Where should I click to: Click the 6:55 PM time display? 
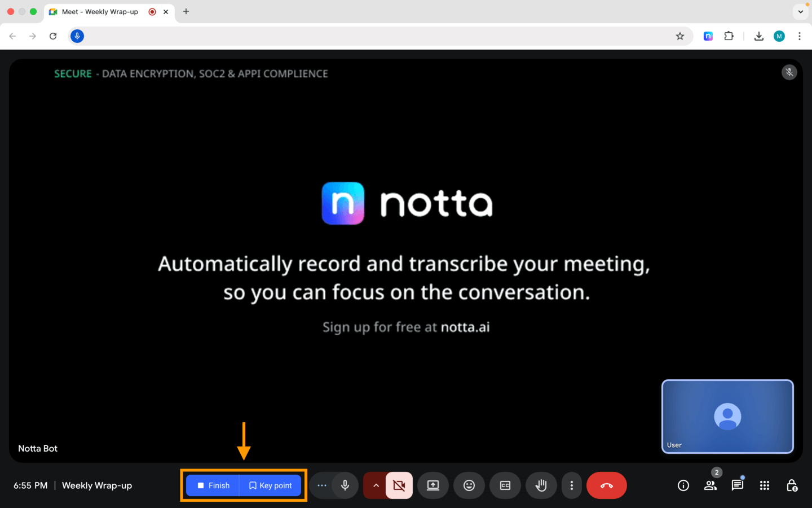click(30, 485)
